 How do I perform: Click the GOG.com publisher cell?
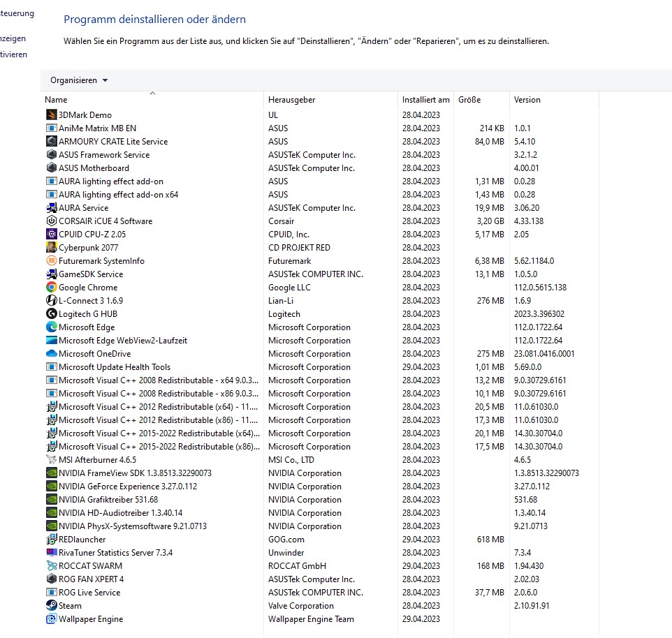click(x=286, y=540)
